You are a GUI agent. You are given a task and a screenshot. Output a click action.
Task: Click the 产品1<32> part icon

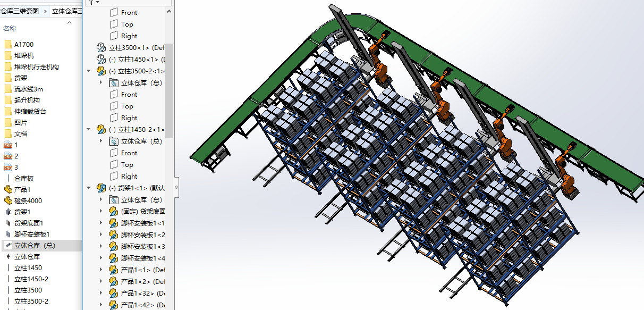(x=113, y=294)
